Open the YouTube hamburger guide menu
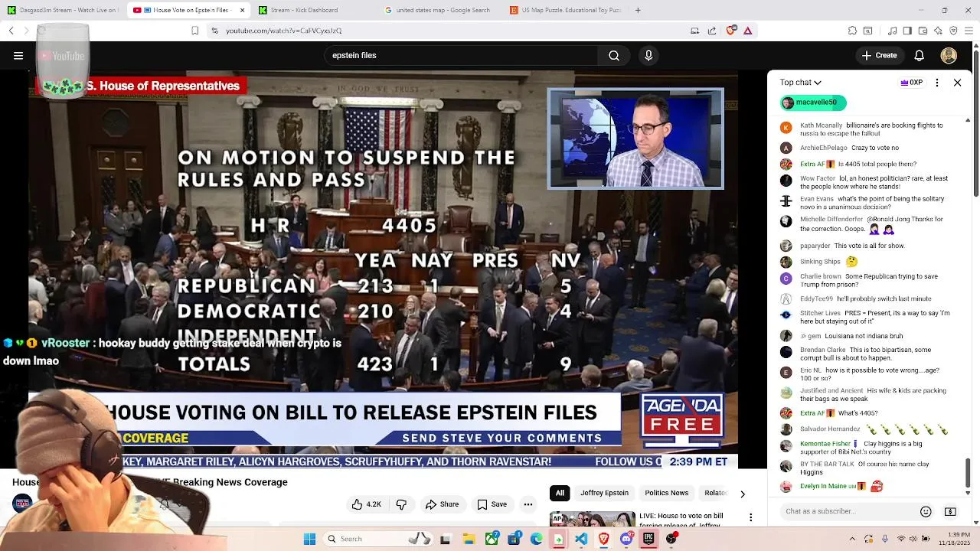This screenshot has width=980, height=551. [x=18, y=55]
